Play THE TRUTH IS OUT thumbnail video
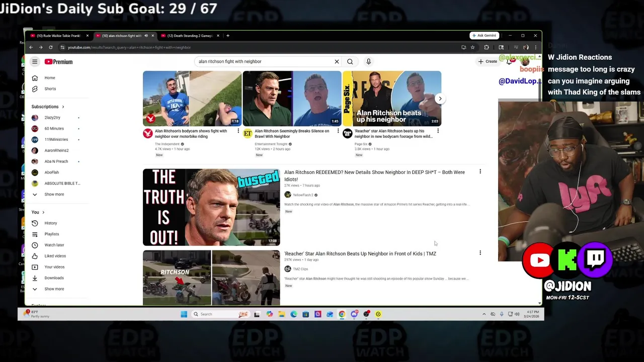 click(211, 207)
